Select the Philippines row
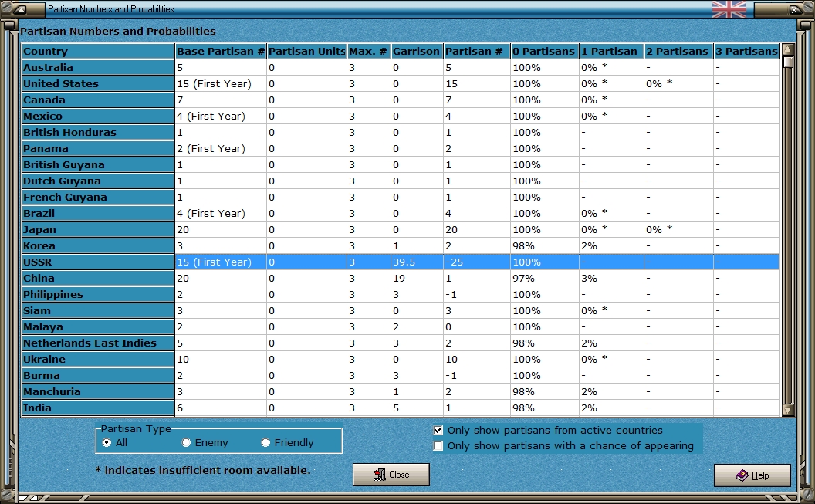The width and height of the screenshot is (815, 504). coord(401,294)
